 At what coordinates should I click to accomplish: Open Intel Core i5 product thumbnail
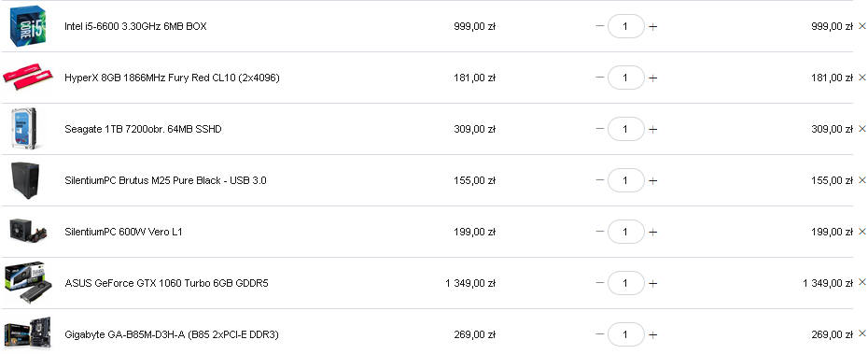click(28, 25)
